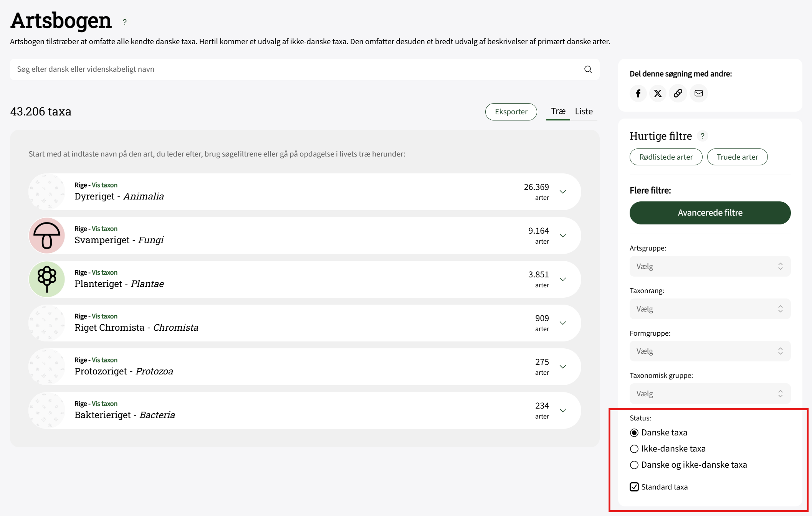Open Avancerede filtre
Viewport: 812px width, 516px height.
(710, 213)
